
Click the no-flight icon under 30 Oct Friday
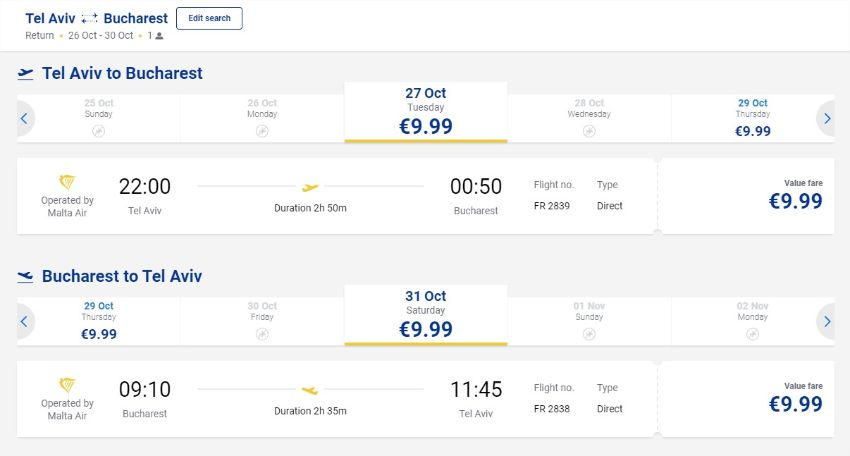[x=262, y=334]
